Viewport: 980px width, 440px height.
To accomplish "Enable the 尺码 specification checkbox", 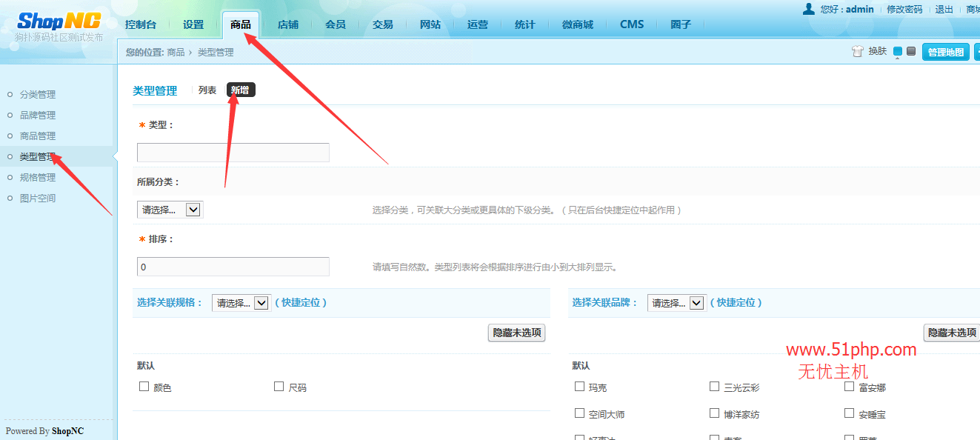I will [x=279, y=387].
